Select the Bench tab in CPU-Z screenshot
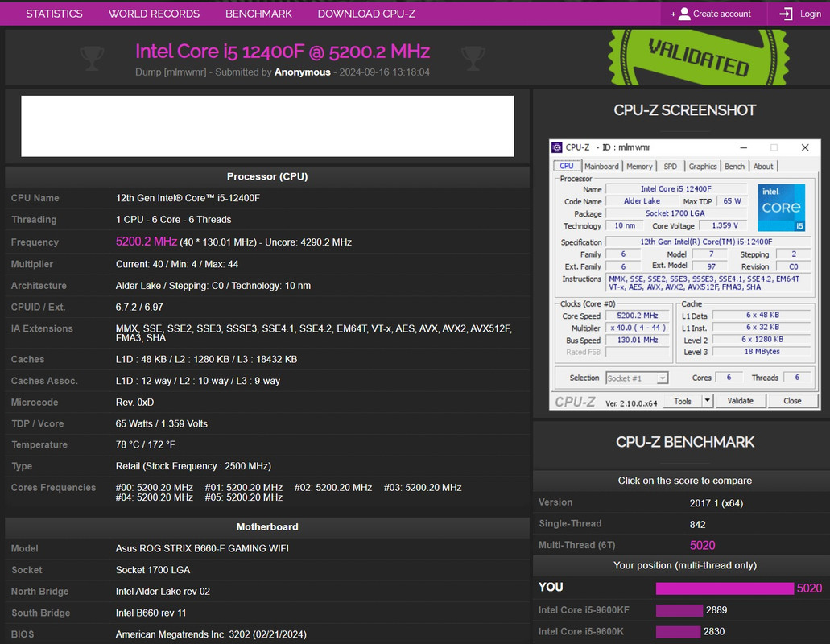The image size is (830, 644). [x=734, y=166]
